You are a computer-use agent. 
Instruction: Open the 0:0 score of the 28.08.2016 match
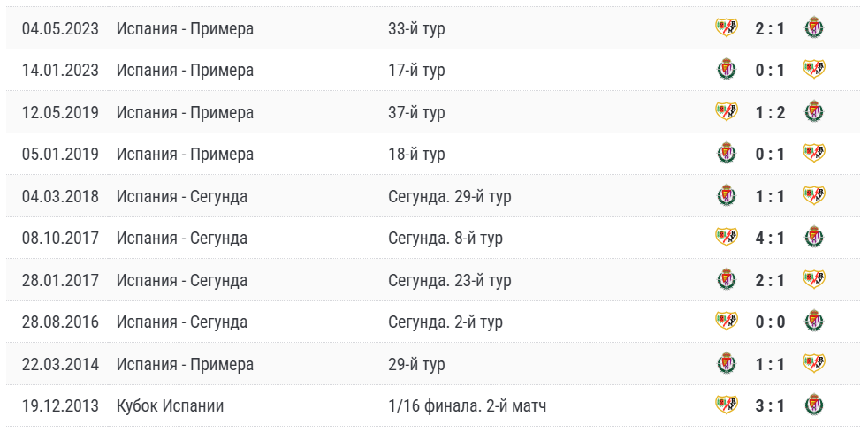pos(769,322)
